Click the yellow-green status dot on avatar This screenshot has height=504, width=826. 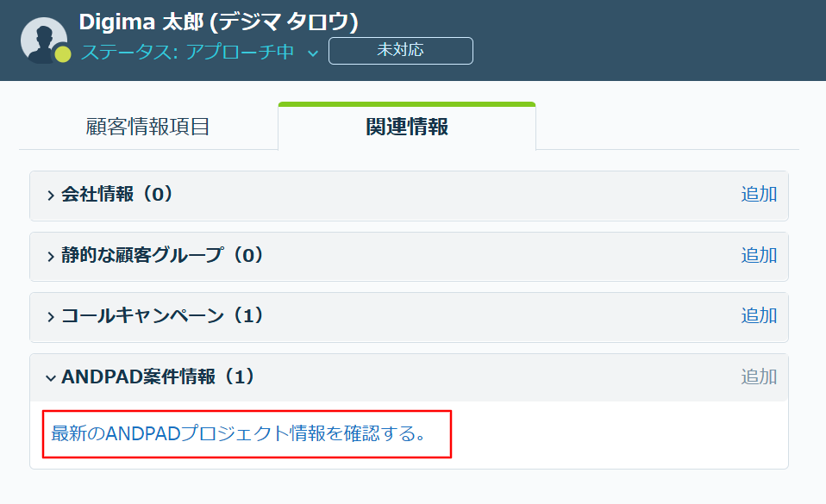coord(63,54)
